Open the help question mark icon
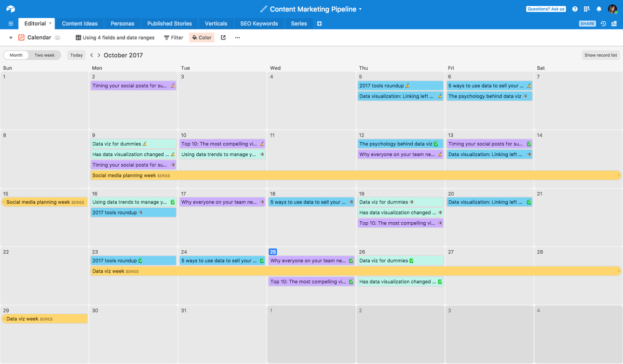The height and width of the screenshot is (364, 623). click(575, 9)
